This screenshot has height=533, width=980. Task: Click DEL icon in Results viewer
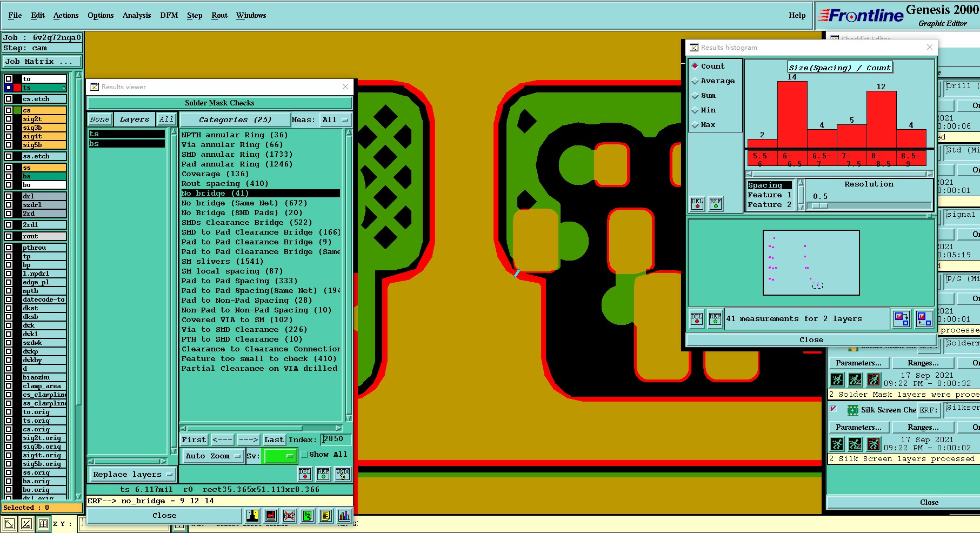pos(305,474)
